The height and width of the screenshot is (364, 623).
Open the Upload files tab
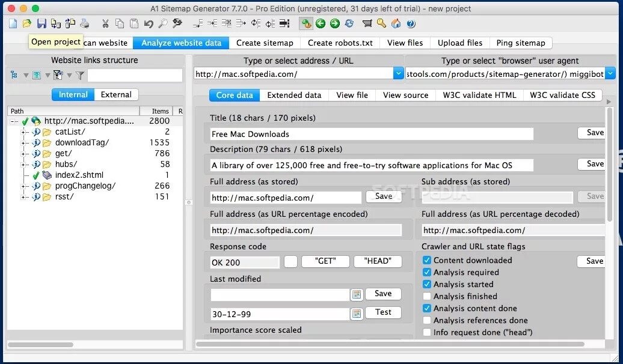[x=459, y=43]
